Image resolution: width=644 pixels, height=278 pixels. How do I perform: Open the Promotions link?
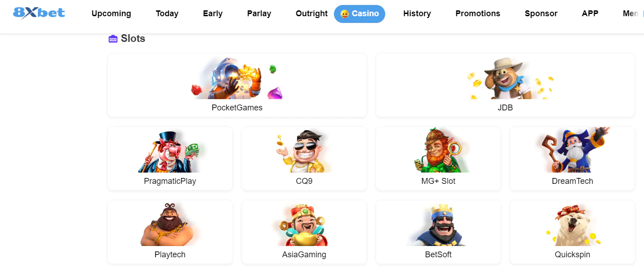[478, 14]
